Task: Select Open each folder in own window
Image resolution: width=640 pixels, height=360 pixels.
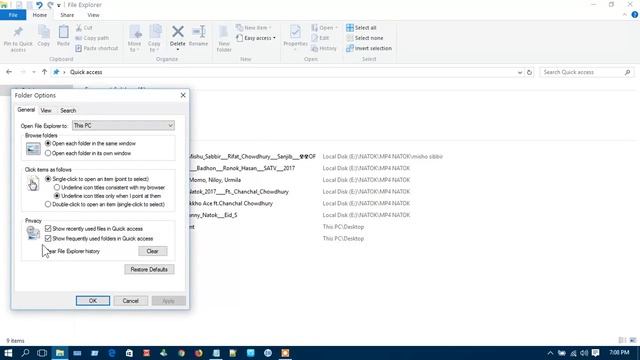Action: click(x=48, y=153)
